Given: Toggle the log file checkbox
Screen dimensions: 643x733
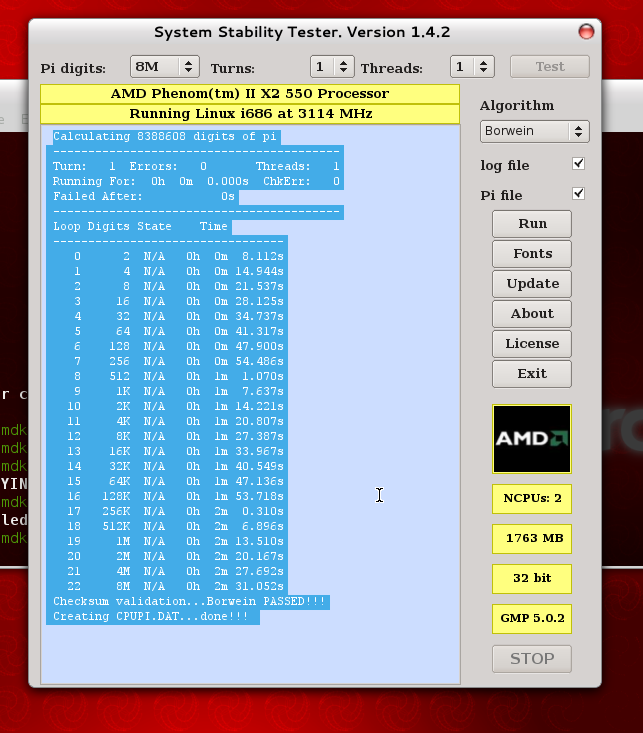Looking at the screenshot, I should pyautogui.click(x=578, y=164).
